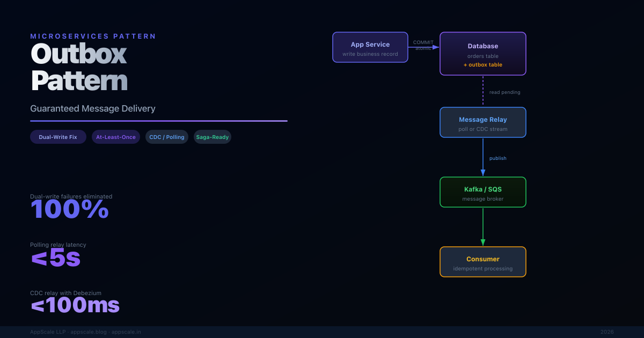This screenshot has width=644, height=338.
Task: Click the <100ms Debezium statistic
Action: click(x=75, y=306)
